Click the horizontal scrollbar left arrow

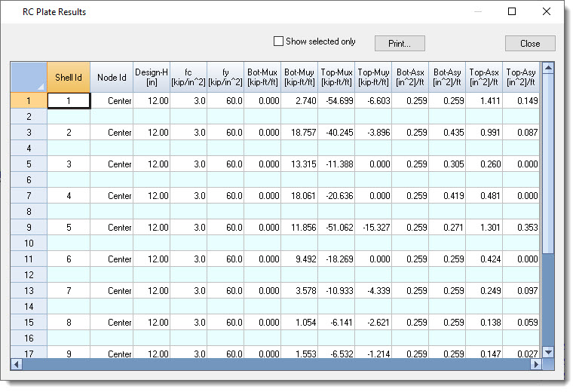click(17, 363)
